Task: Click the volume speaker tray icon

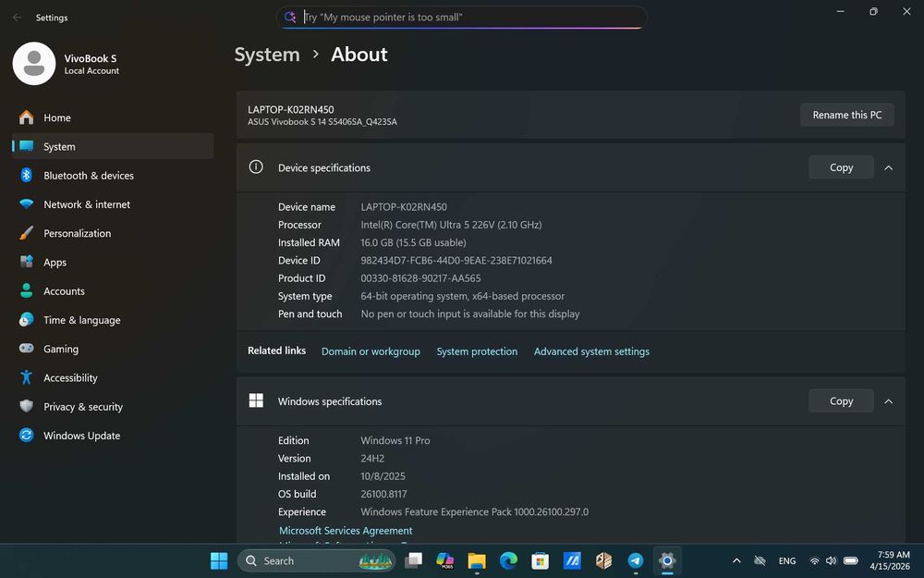Action: 831,561
